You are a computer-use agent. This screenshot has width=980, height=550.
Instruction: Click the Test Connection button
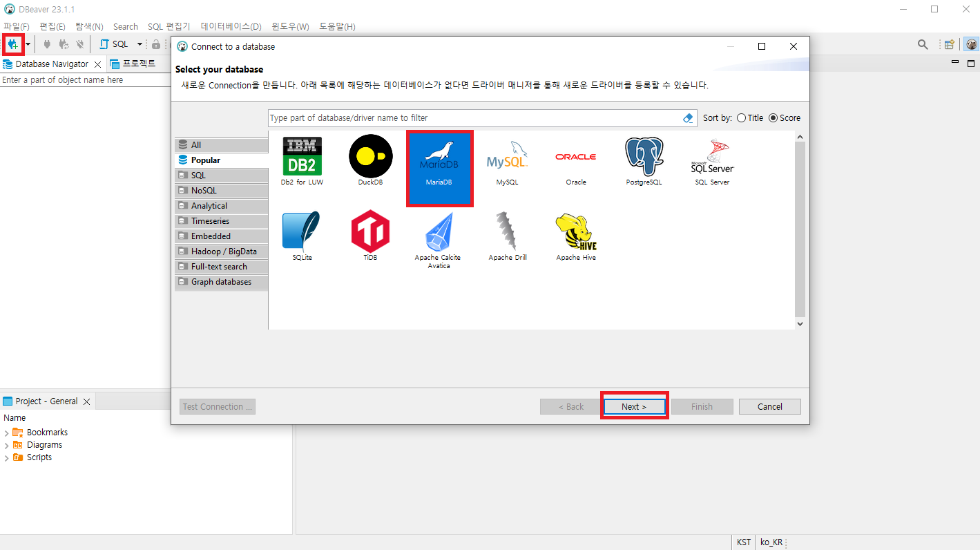pyautogui.click(x=218, y=406)
